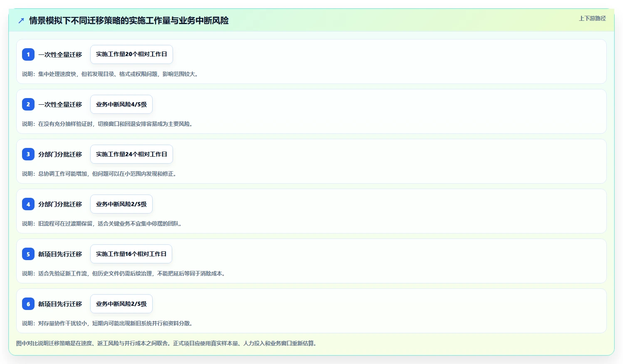Screen dimensions: 623x364
Task: Click the arrow icon beside the title
Action: (21, 20)
